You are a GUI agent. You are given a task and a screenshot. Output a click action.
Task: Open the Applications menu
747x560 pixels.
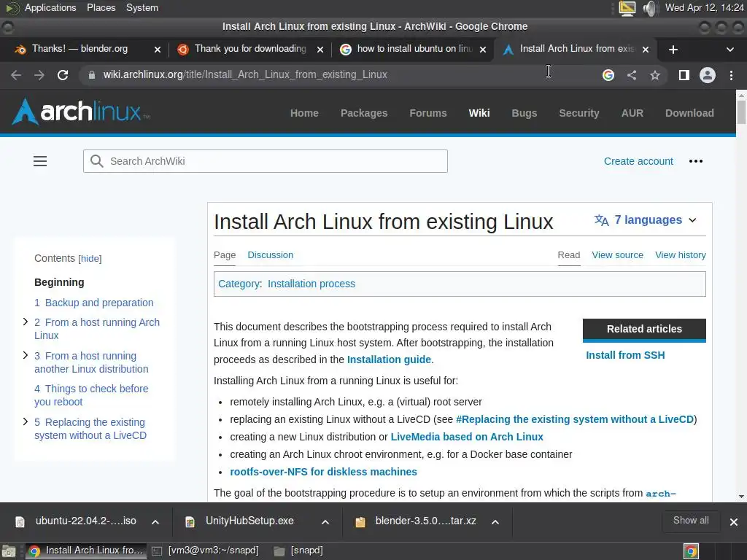click(x=50, y=7)
